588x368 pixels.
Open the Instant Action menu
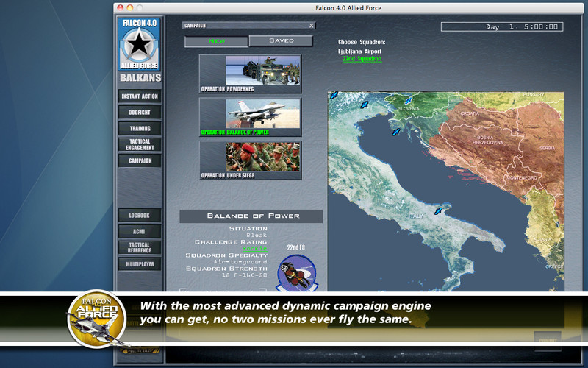(140, 96)
